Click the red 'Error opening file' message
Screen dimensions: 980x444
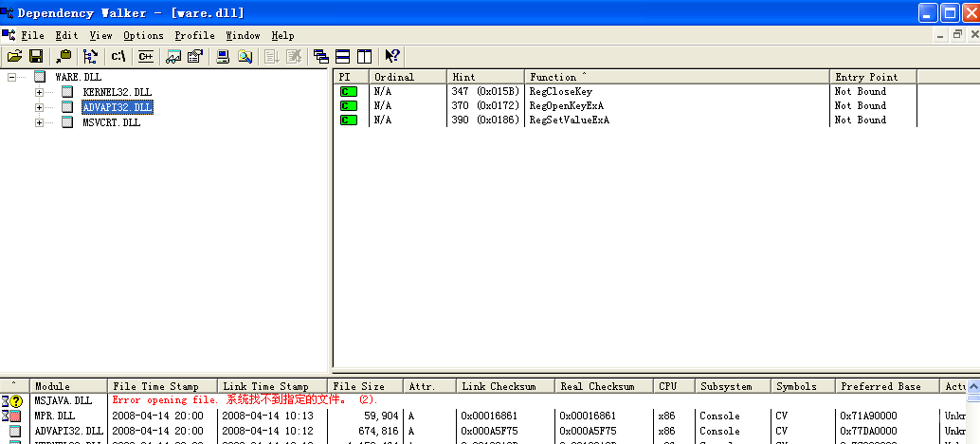tap(245, 400)
